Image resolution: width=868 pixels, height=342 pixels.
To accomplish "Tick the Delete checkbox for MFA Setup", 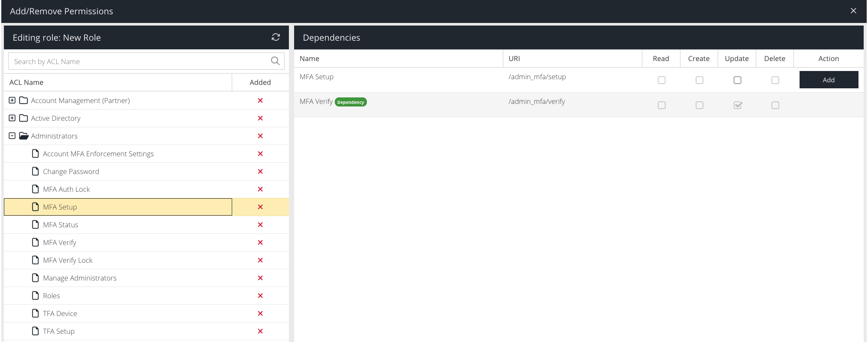I will click(x=775, y=80).
